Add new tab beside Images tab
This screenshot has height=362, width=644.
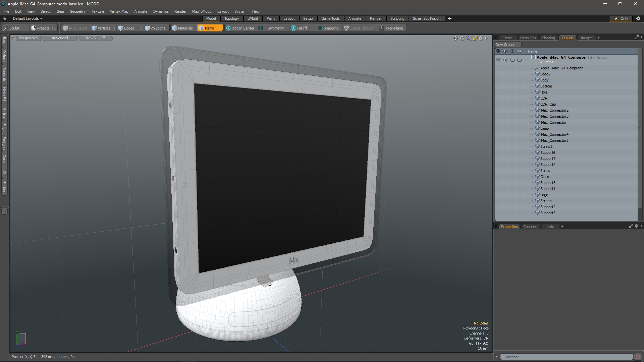(598, 38)
